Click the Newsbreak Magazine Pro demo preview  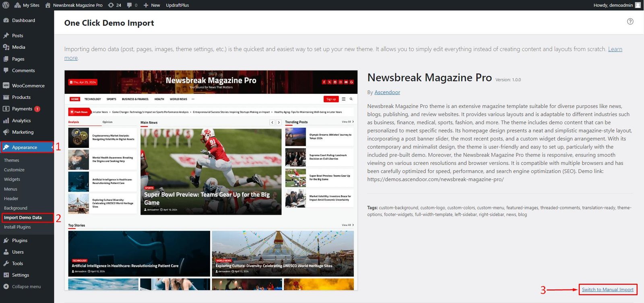pos(211,180)
